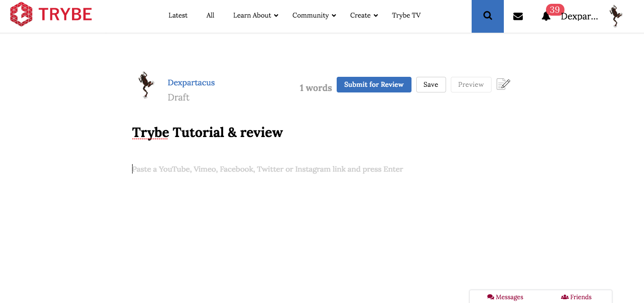Screen dimensions: 644x303
Task: Save the draft
Action: click(x=431, y=84)
